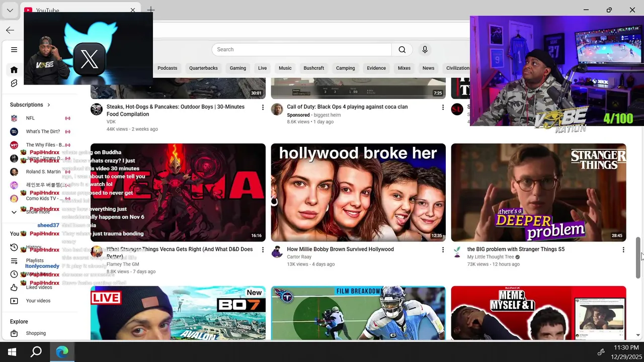Open title Call of Duty: Black Ops 4
Image resolution: width=644 pixels, height=362 pixels.
[x=347, y=107]
